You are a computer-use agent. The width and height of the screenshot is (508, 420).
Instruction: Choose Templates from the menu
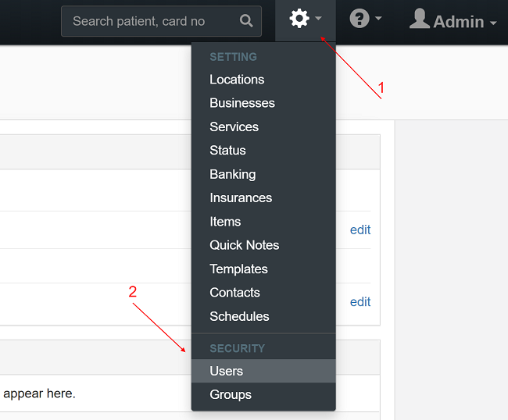pos(238,269)
